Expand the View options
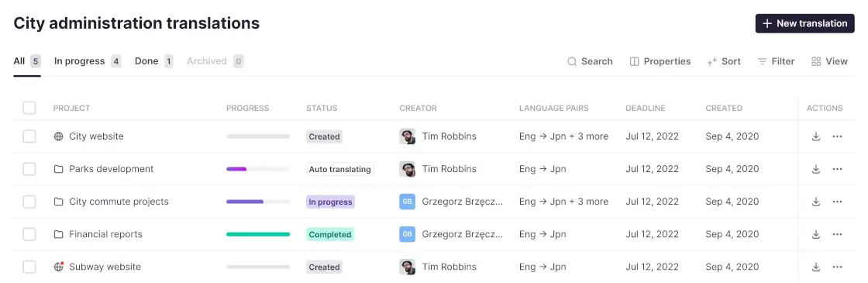 pos(829,61)
